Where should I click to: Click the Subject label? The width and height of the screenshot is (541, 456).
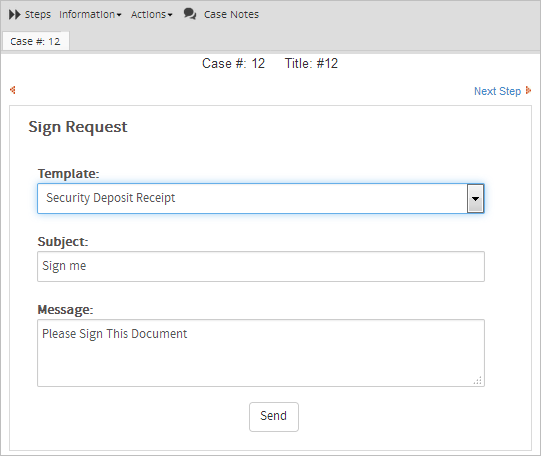(63, 242)
